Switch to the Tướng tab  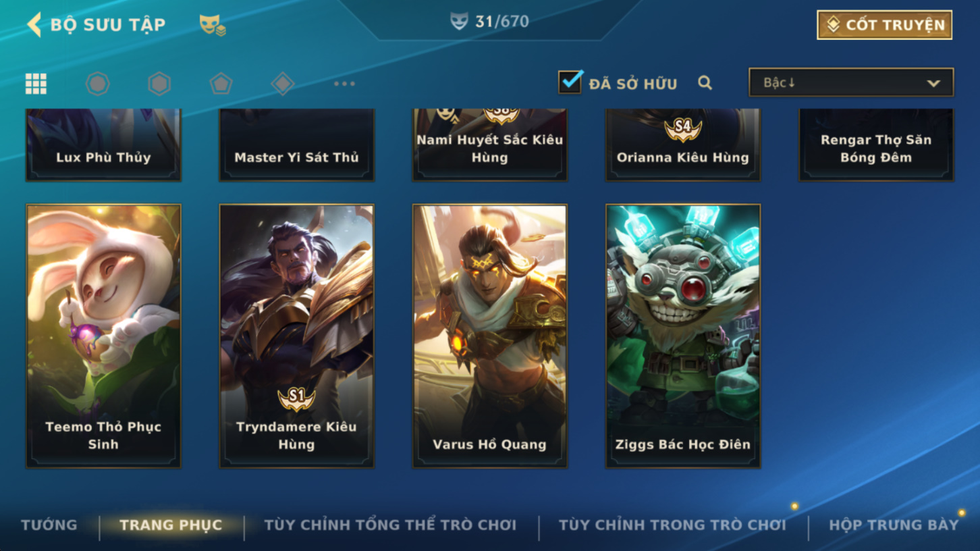click(x=49, y=525)
